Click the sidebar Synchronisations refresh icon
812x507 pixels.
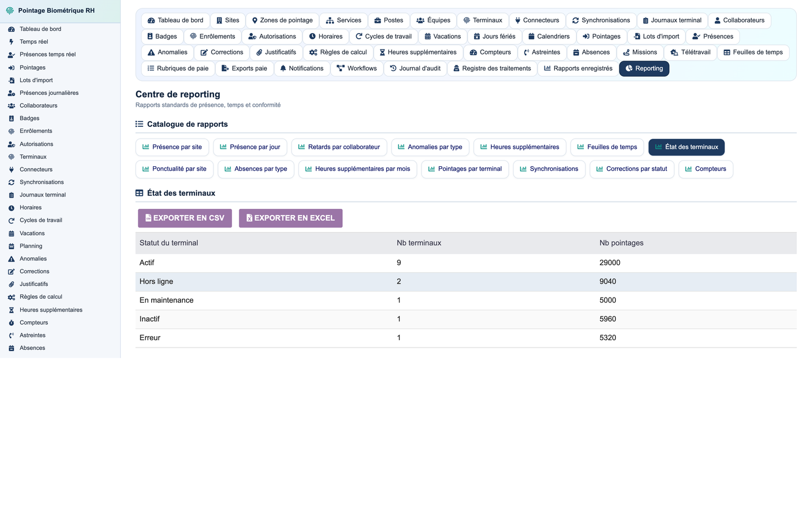pos(11,182)
